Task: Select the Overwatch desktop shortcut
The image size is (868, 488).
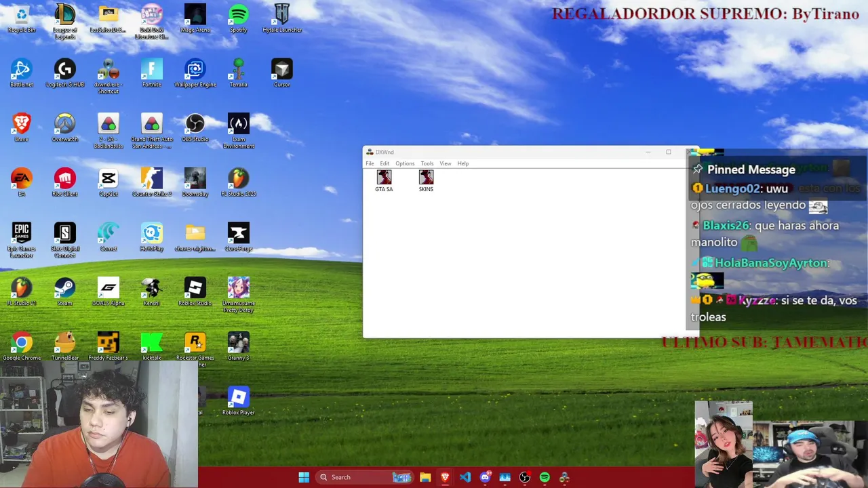Action: [x=65, y=127]
